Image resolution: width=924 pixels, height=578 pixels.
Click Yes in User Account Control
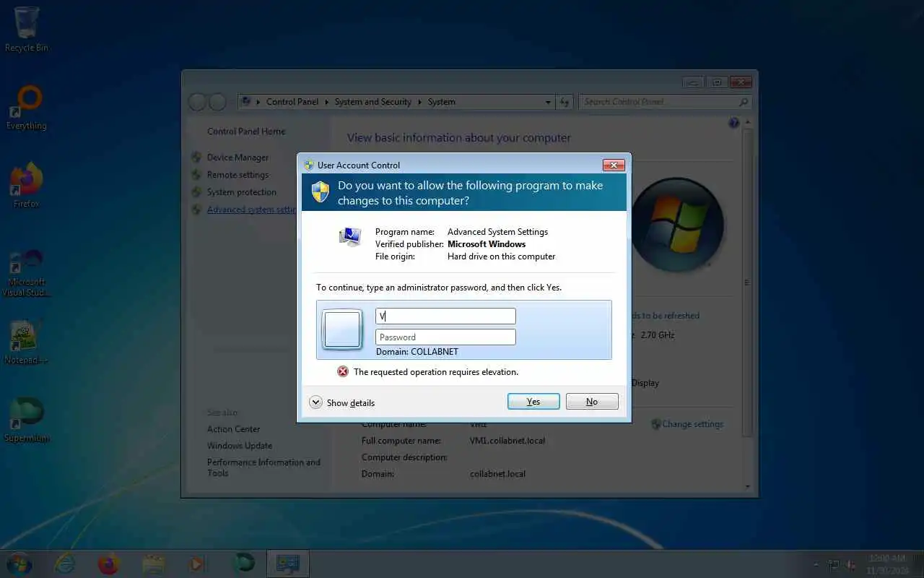point(533,402)
